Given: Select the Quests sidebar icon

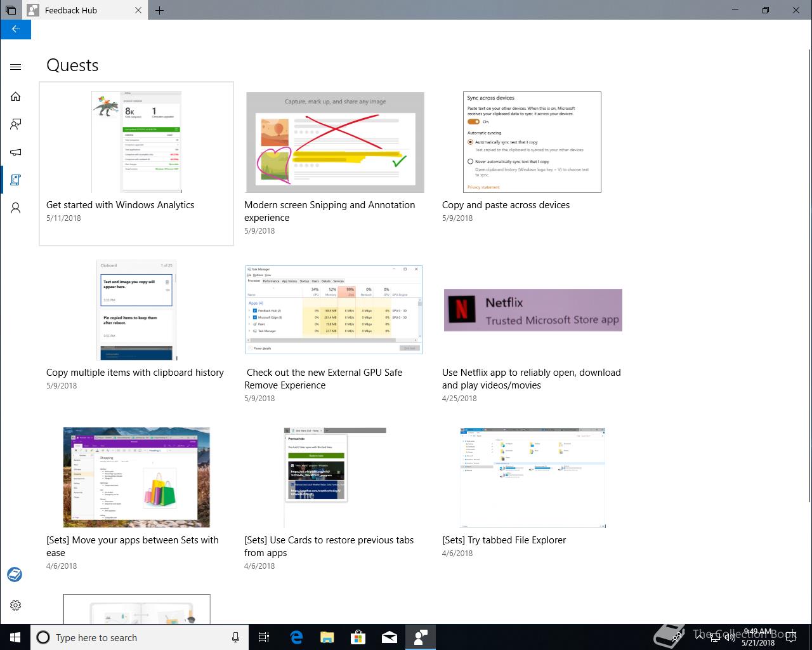Looking at the screenshot, I should coord(16,180).
